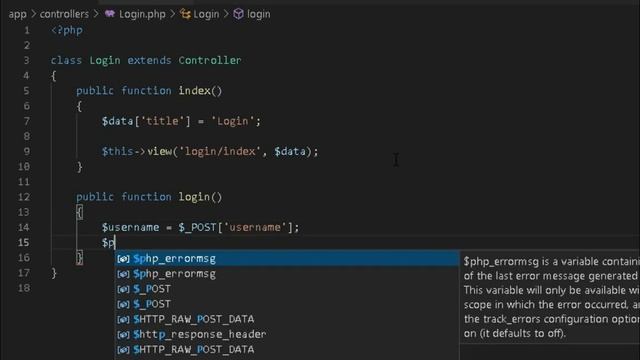
Task: Click the 'Login' string on line 7
Action: 233,121
